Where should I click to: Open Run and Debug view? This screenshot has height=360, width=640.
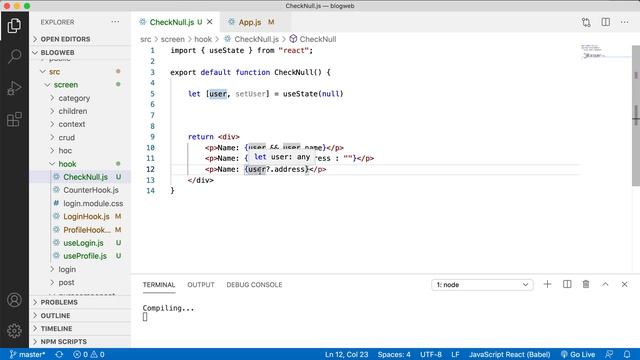click(x=14, y=88)
